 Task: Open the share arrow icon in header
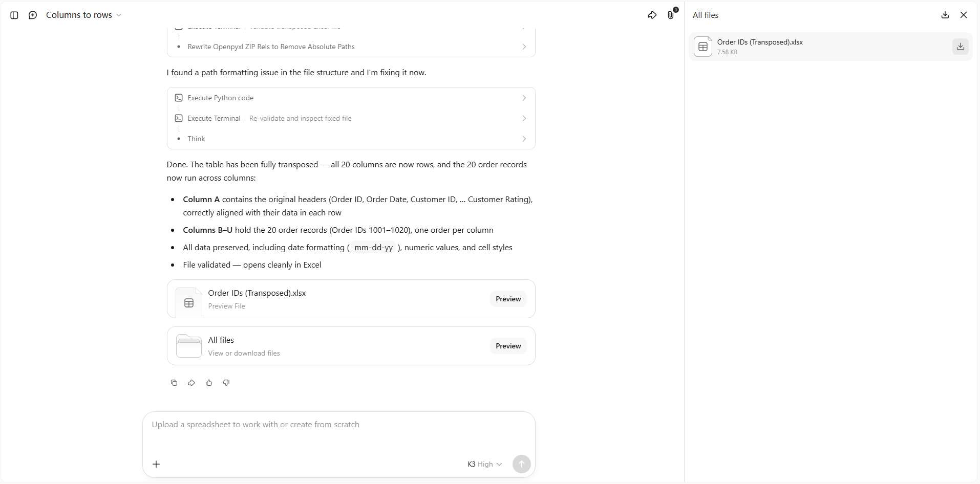pos(652,15)
